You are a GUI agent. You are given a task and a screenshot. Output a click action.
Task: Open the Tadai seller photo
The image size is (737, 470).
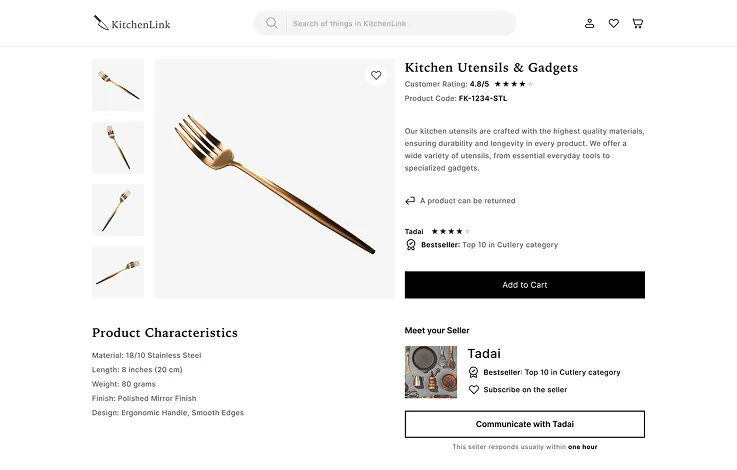tap(431, 372)
